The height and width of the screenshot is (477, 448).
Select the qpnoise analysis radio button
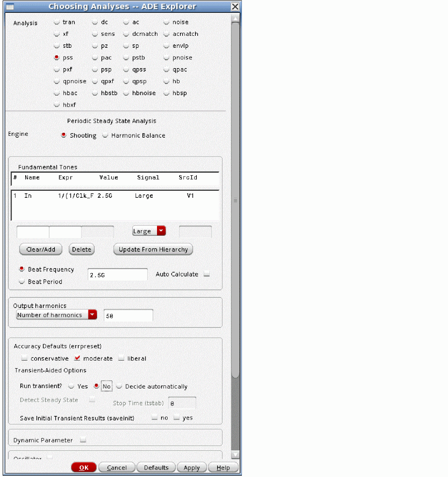pyautogui.click(x=57, y=81)
